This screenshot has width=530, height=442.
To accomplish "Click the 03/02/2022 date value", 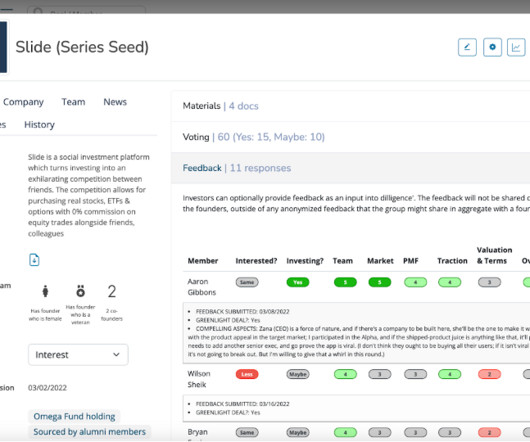I will coord(47,388).
